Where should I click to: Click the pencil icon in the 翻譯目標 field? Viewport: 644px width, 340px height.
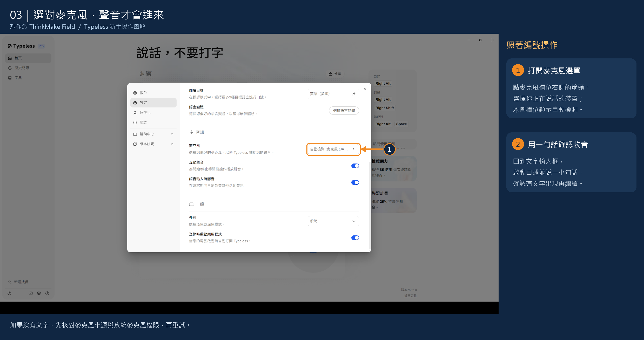pyautogui.click(x=354, y=94)
